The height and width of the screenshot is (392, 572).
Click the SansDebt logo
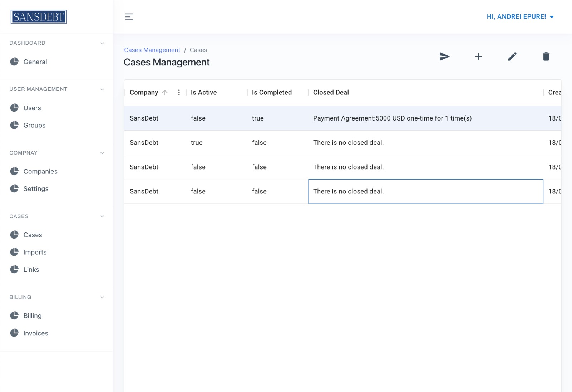pyautogui.click(x=39, y=17)
